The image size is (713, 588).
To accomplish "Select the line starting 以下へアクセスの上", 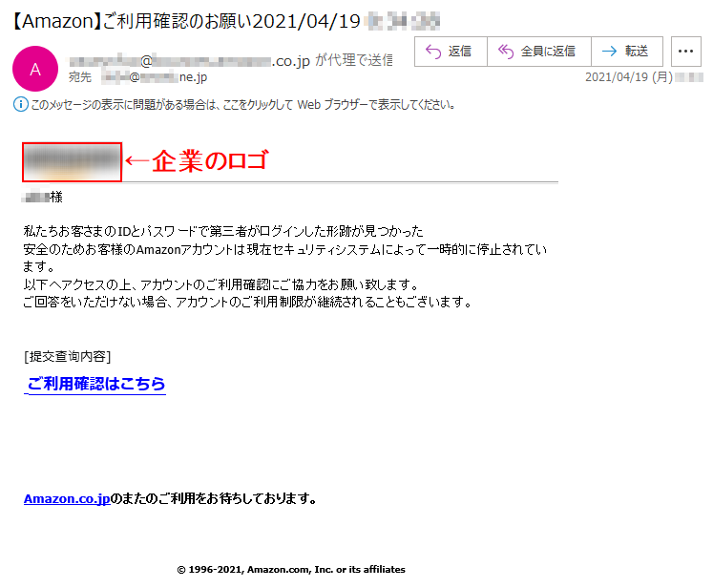I will [x=221, y=284].
